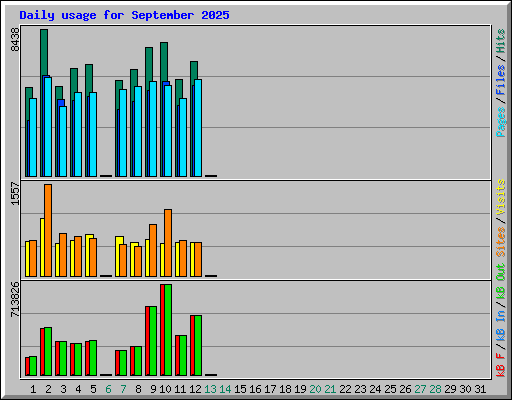This screenshot has height=400, width=512.
Task: Click day 25 on the date axis
Action: point(390,389)
